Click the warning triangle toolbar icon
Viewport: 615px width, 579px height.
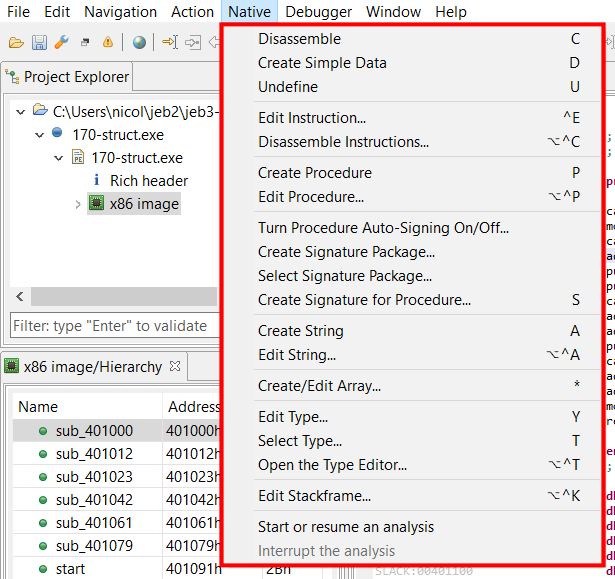tap(108, 42)
